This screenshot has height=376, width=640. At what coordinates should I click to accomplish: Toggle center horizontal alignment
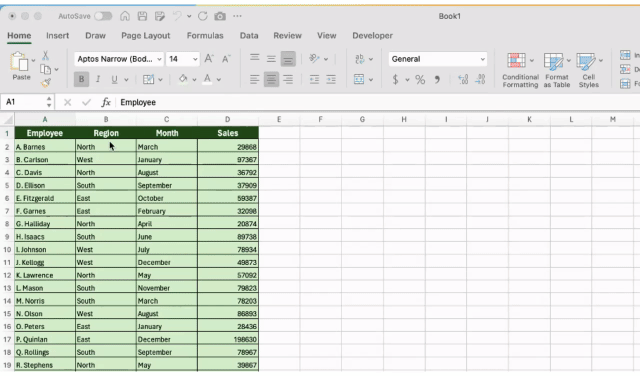pyautogui.click(x=271, y=79)
